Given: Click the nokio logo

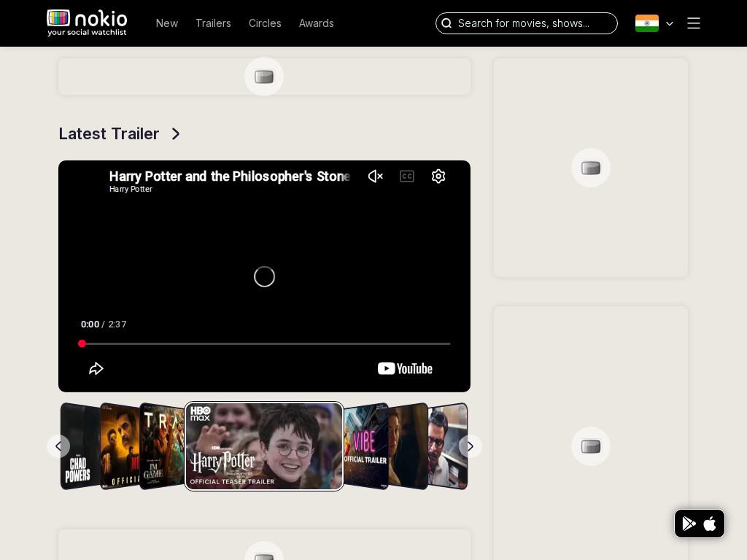Looking at the screenshot, I should [x=87, y=23].
